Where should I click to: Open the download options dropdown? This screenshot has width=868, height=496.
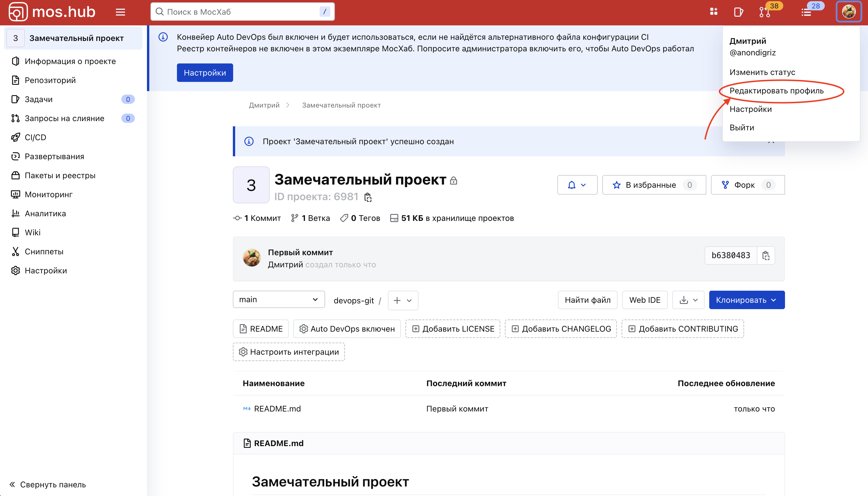(688, 300)
